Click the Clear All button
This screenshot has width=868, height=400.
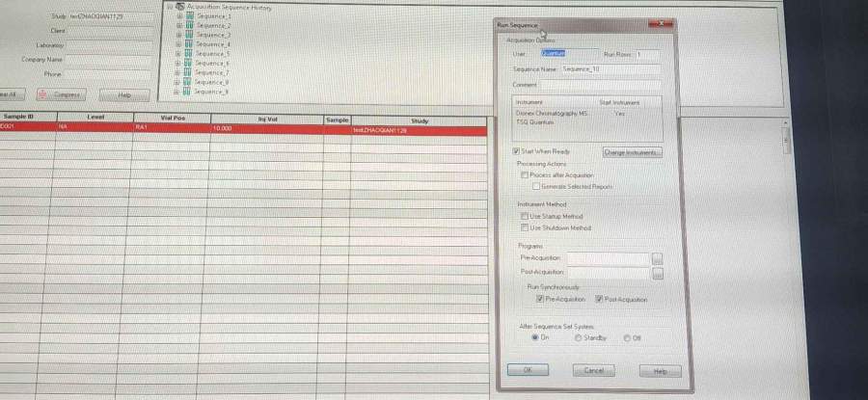pyautogui.click(x=11, y=94)
